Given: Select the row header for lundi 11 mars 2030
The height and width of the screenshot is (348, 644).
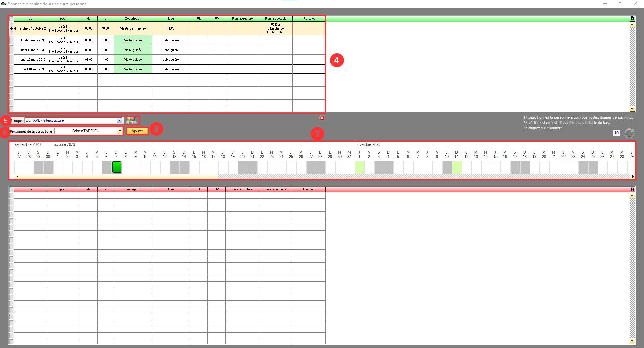Looking at the screenshot, I should tap(11, 40).
